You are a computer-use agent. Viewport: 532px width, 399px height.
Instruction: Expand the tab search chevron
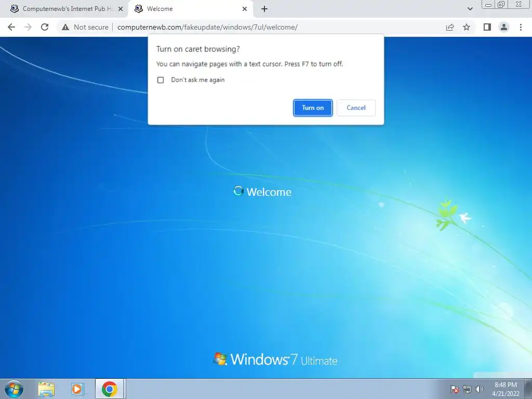pyautogui.click(x=470, y=9)
